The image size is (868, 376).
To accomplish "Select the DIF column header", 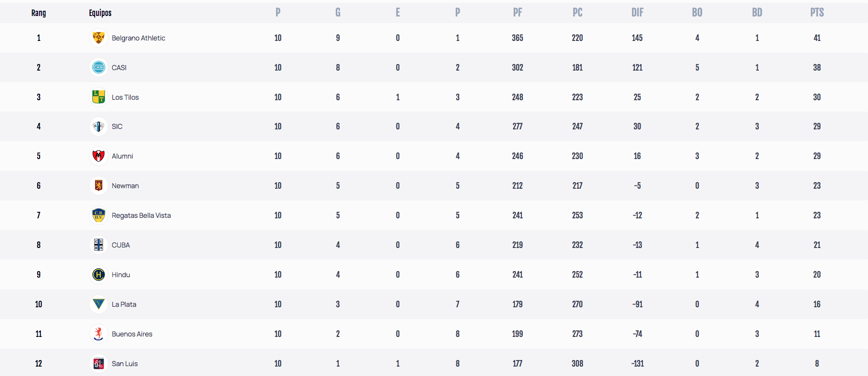I will [637, 13].
